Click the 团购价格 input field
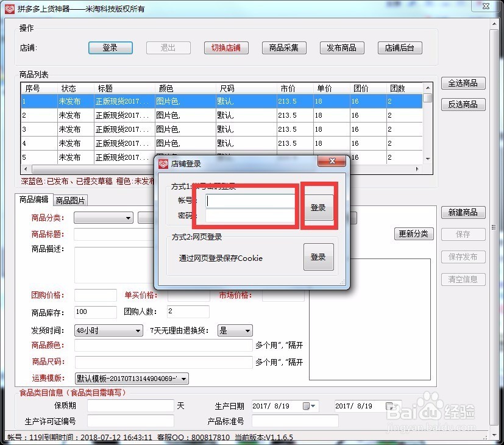504x445 pixels. pyautogui.click(x=96, y=295)
